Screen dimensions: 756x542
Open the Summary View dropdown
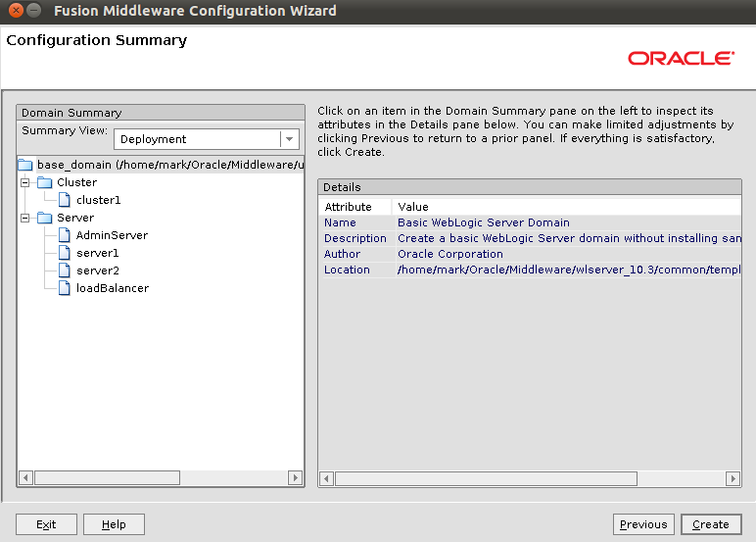289,139
